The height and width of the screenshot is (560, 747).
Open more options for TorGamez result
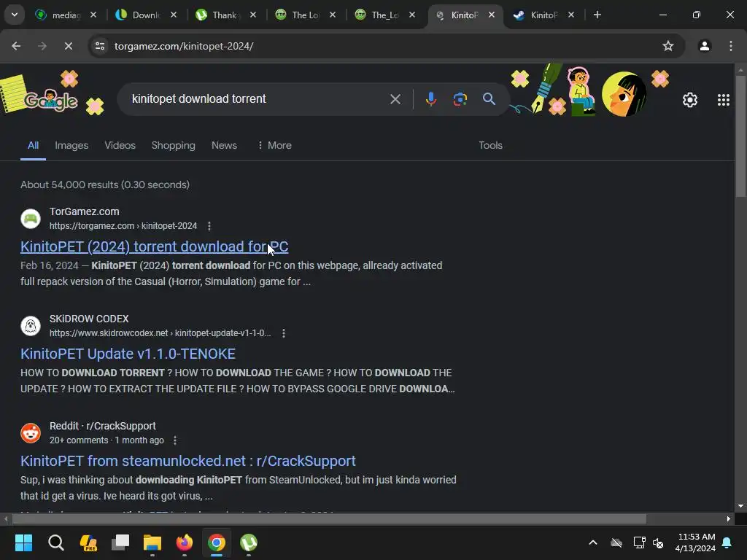209,226
